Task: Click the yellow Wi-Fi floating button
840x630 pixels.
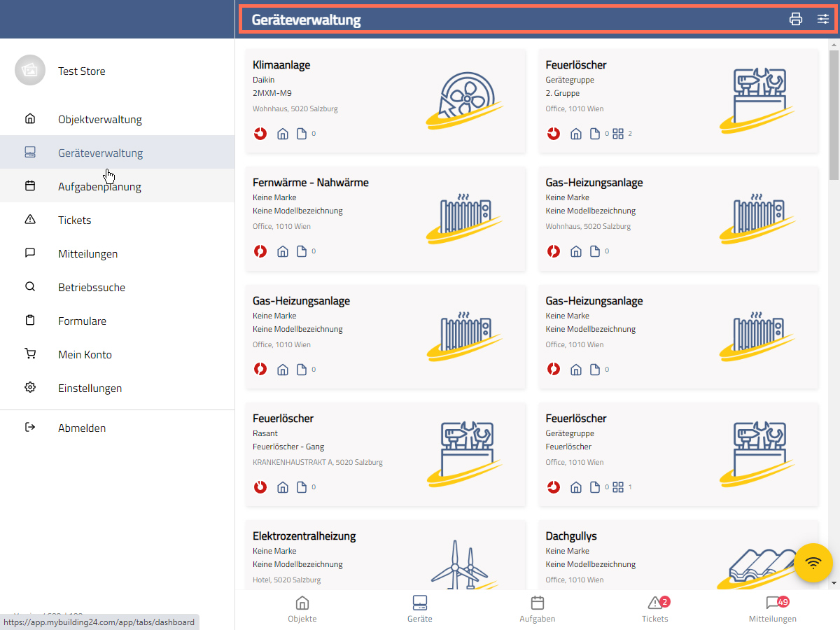Action: [x=813, y=563]
